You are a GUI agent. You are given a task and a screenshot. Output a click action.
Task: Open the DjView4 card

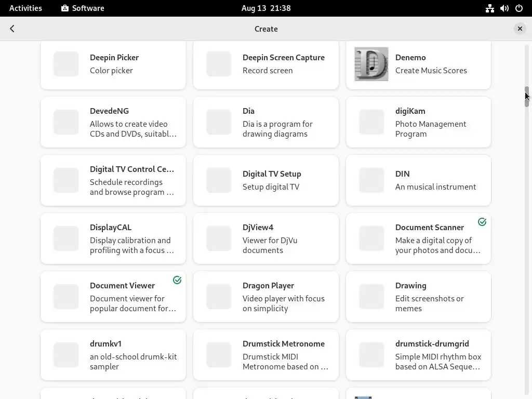(266, 238)
